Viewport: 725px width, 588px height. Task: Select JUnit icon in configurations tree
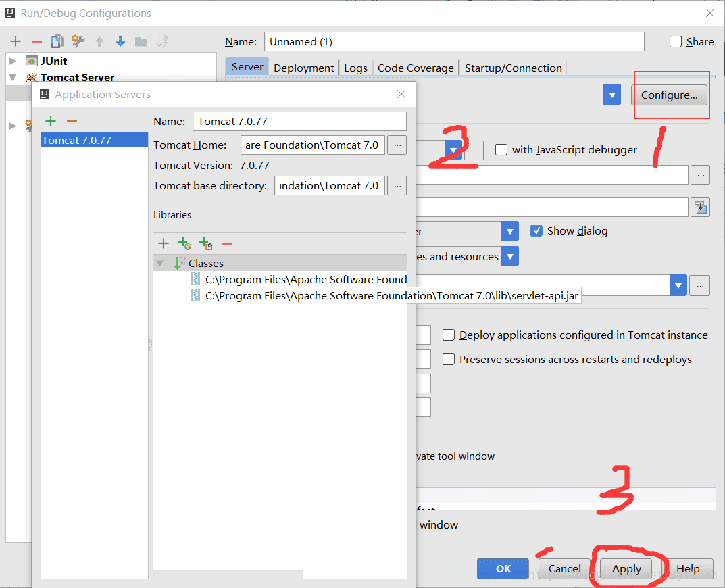coord(32,61)
